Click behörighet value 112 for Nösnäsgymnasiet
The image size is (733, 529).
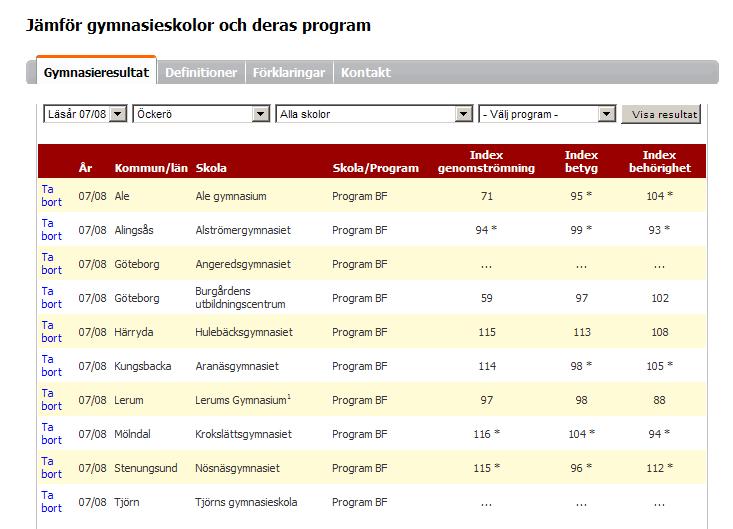(x=659, y=468)
